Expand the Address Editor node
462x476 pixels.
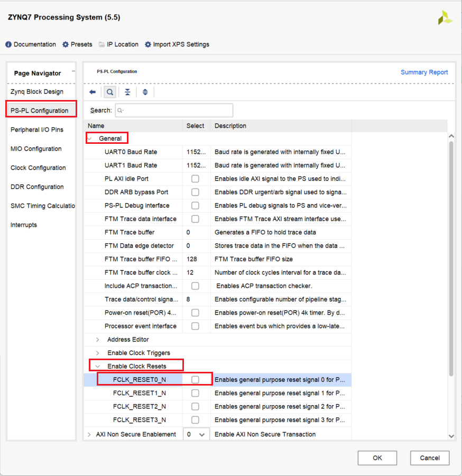[x=97, y=340]
